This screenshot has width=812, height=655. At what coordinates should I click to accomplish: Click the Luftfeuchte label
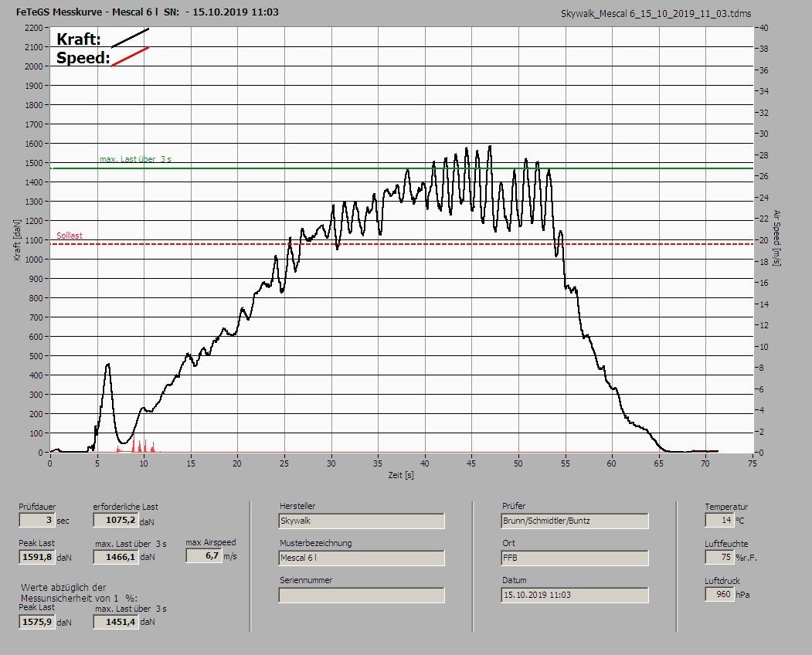[726, 545]
